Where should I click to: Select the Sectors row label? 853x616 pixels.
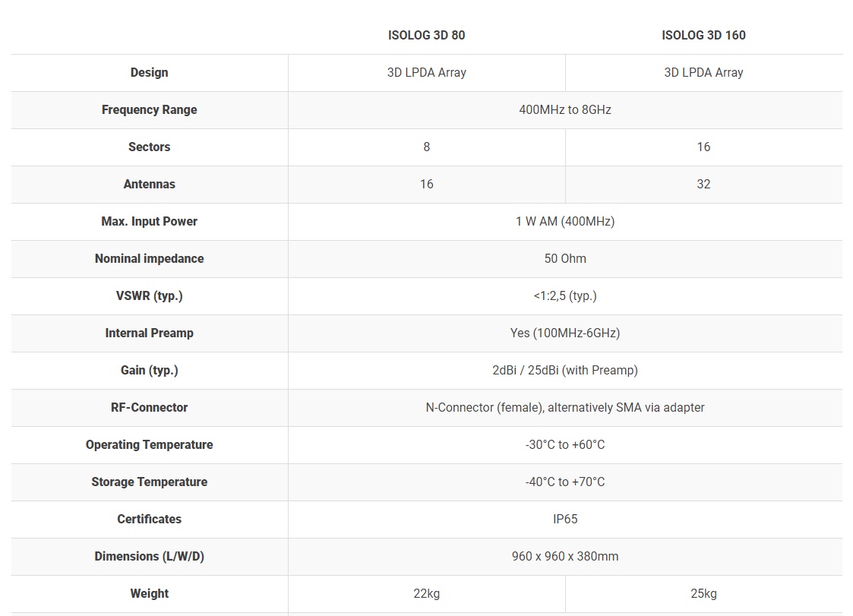149,147
